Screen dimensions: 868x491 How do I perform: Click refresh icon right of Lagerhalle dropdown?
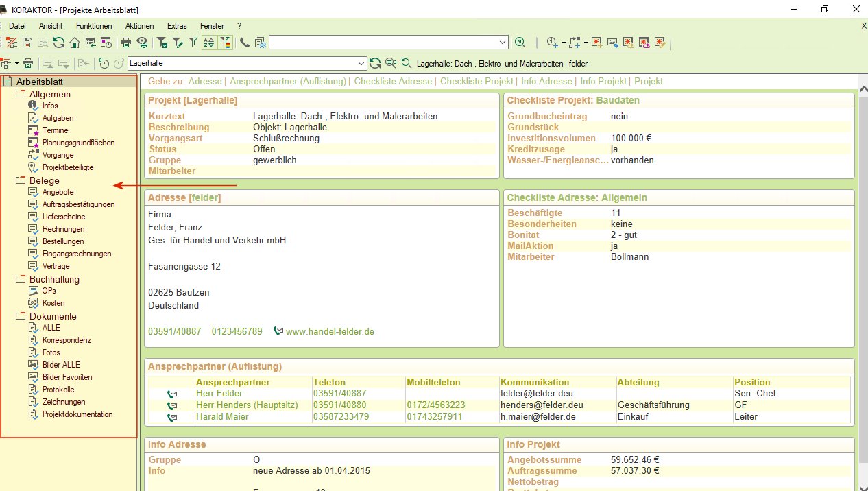[x=375, y=63]
